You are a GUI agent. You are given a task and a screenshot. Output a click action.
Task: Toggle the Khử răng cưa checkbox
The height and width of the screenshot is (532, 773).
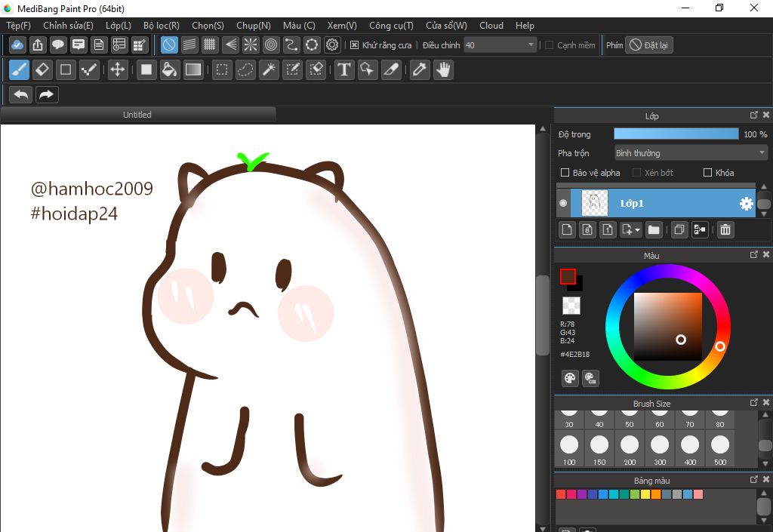tap(355, 45)
